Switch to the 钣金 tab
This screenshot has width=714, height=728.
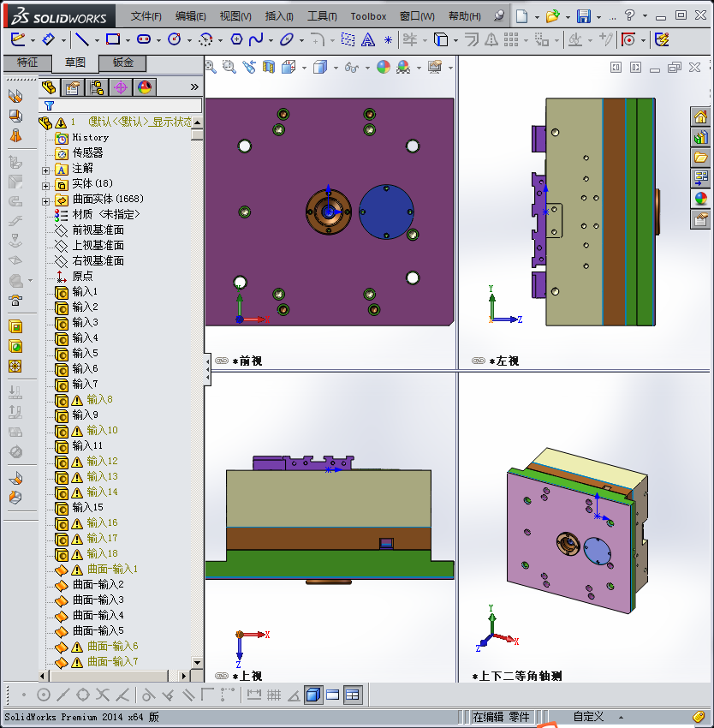(122, 63)
